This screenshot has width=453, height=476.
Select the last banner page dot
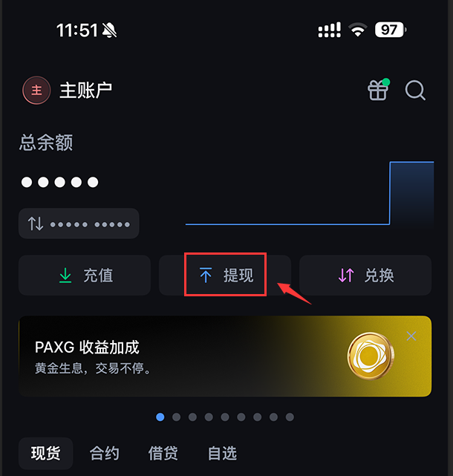tap(290, 417)
